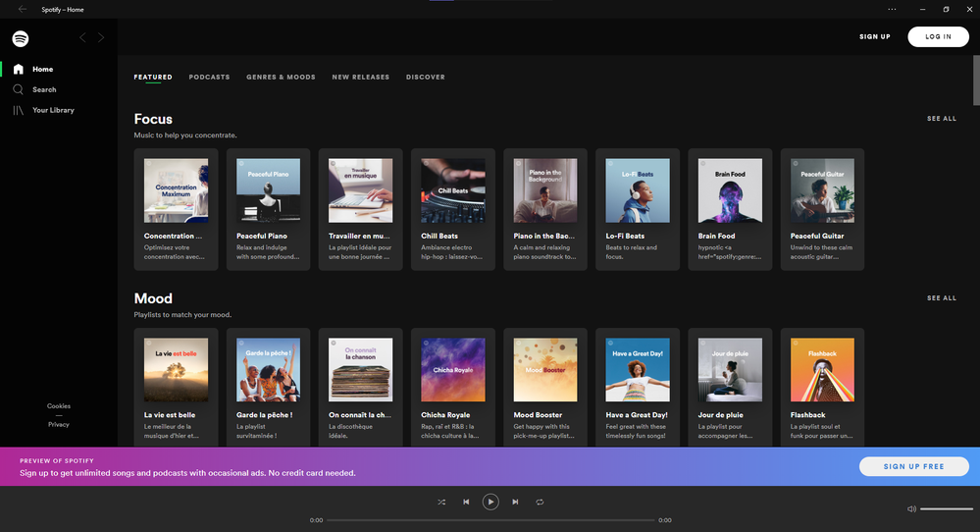Image resolution: width=980 pixels, height=532 pixels.
Task: Expand Mood section with See All
Action: click(x=941, y=298)
